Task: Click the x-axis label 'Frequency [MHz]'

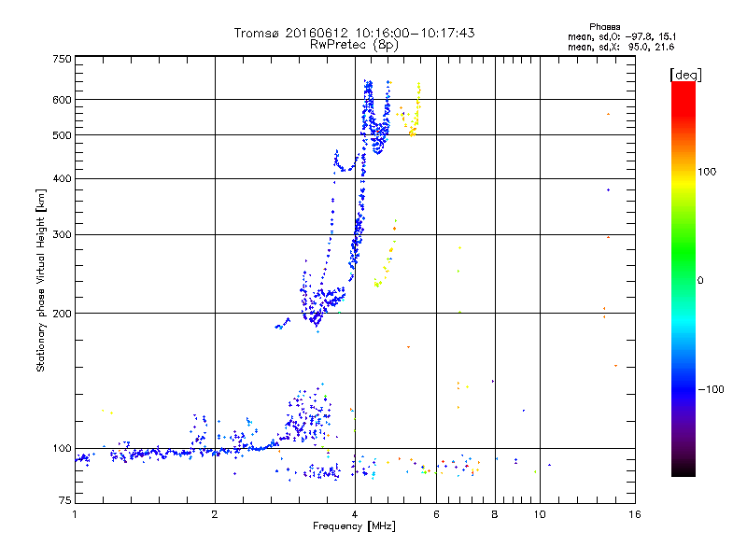Action: point(354,526)
